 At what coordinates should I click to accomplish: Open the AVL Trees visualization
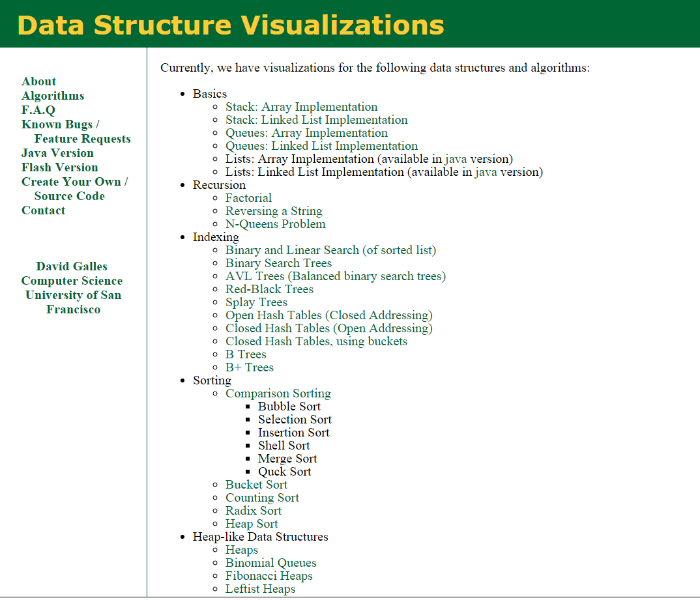pos(336,276)
